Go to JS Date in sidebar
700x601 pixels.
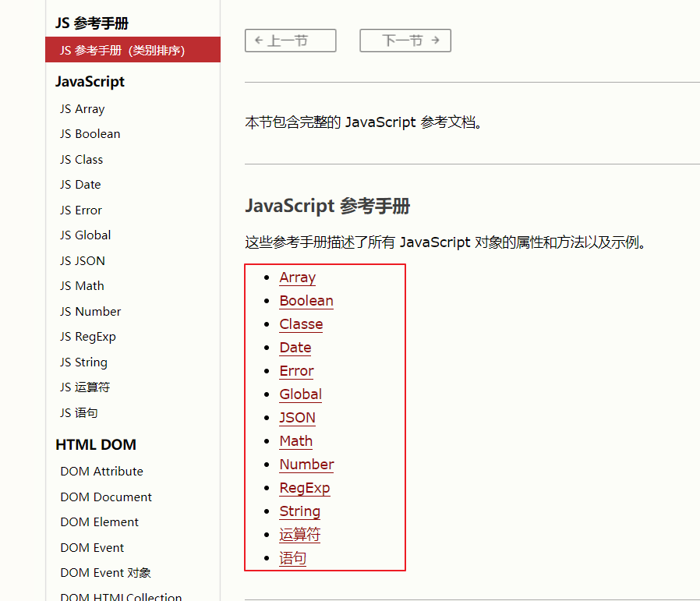(80, 185)
